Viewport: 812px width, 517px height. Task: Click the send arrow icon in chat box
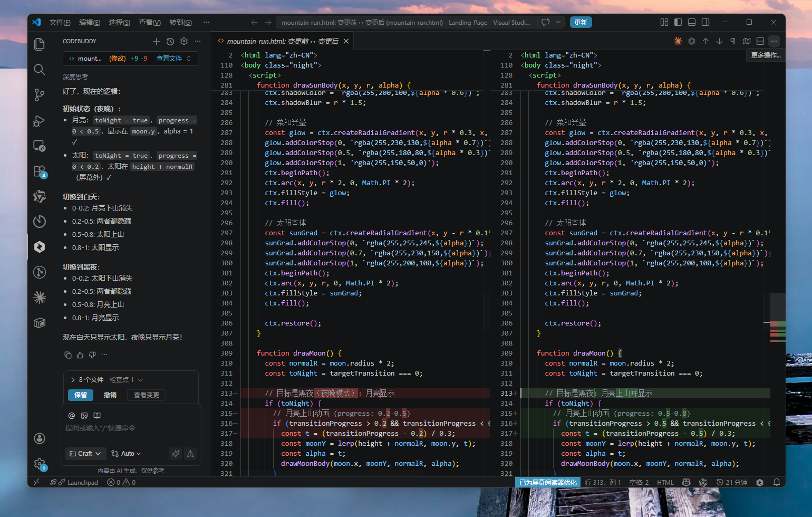point(190,454)
